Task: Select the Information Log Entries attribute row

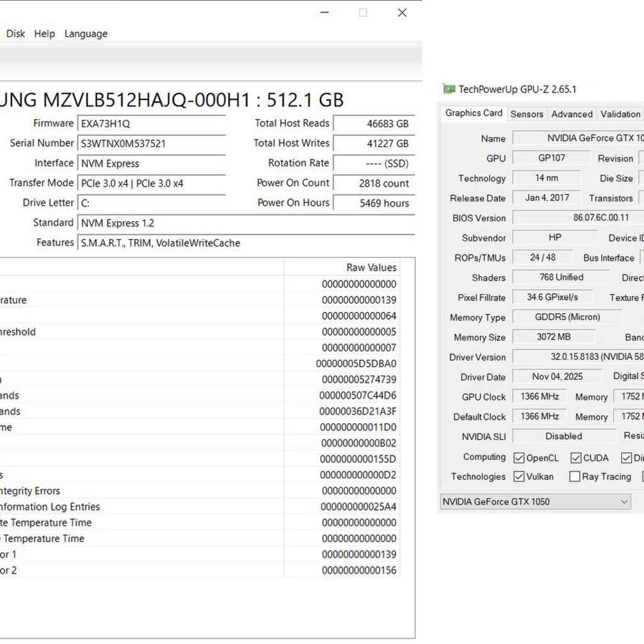Action: (199, 507)
